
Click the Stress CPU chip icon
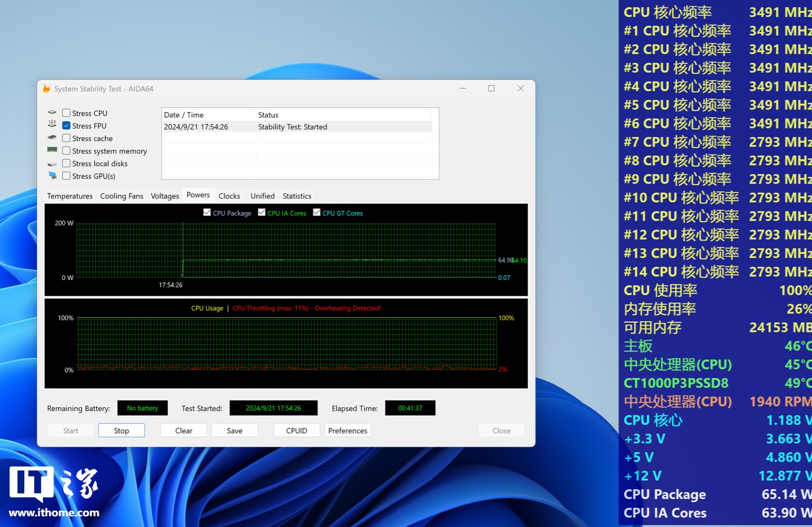point(52,113)
